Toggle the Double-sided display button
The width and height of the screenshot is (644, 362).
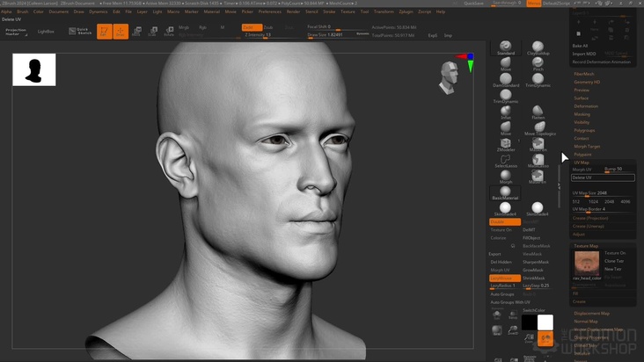coord(505,221)
